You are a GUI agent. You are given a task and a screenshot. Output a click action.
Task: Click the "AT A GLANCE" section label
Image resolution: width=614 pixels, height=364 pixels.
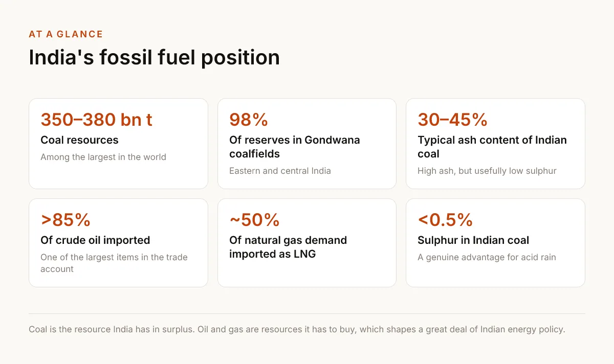tap(66, 34)
